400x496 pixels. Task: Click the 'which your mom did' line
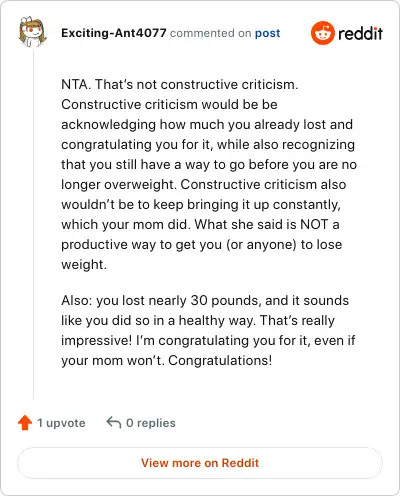pyautogui.click(x=200, y=225)
